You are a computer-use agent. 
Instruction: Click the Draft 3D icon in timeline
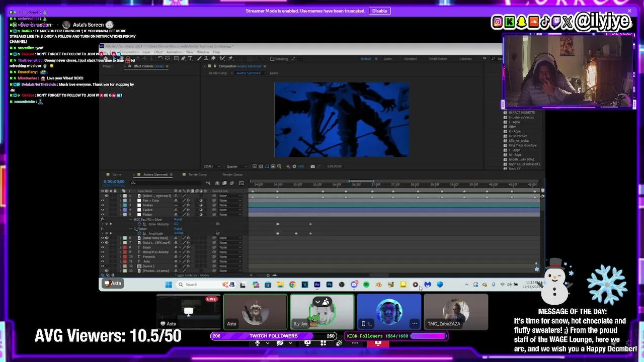pyautogui.click(x=217, y=183)
